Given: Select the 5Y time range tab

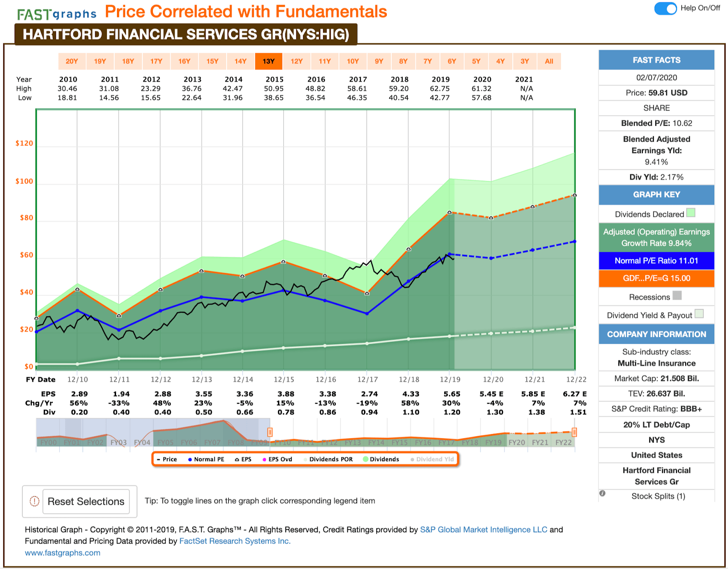Looking at the screenshot, I should [x=476, y=61].
